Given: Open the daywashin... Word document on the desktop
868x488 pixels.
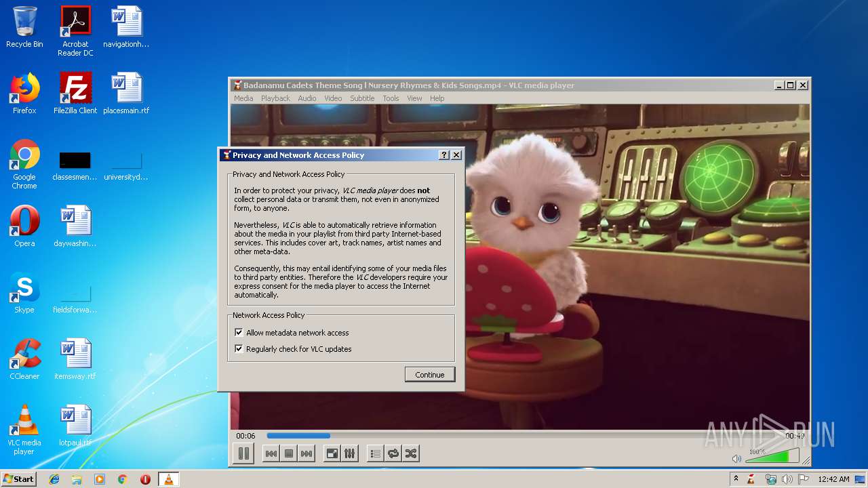Looking at the screenshot, I should pos(75,226).
